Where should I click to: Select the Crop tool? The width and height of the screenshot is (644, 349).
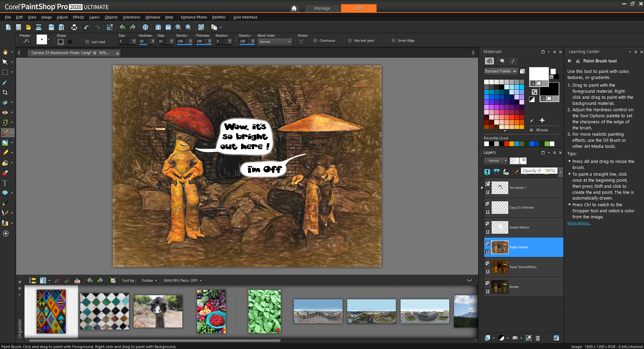point(5,92)
